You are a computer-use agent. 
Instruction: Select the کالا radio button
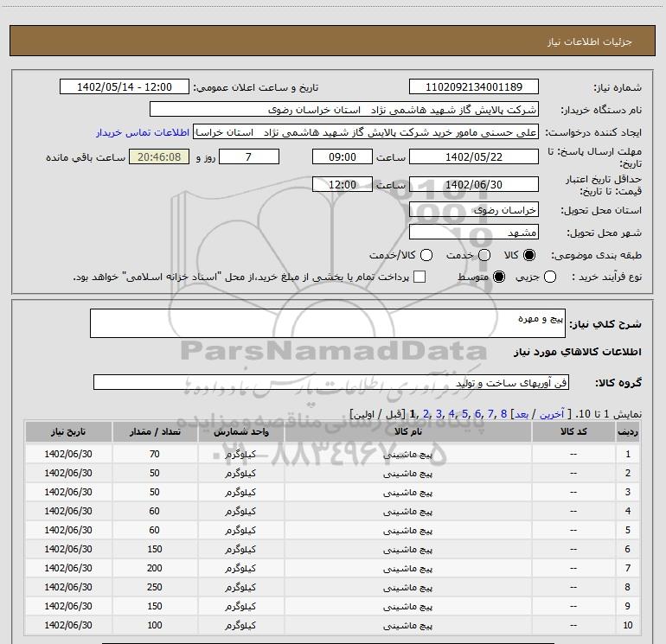pyautogui.click(x=529, y=255)
